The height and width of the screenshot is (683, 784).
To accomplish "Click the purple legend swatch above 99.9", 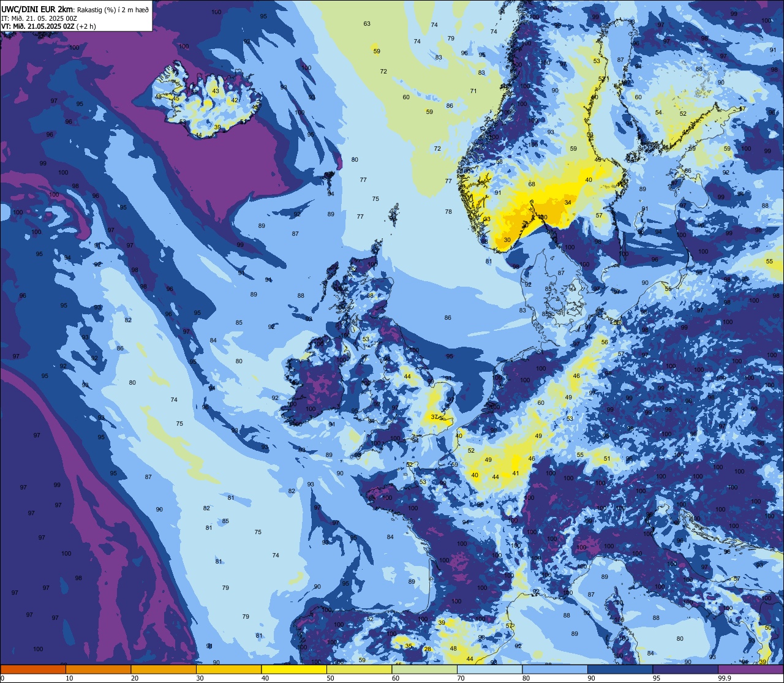I will click(750, 669).
